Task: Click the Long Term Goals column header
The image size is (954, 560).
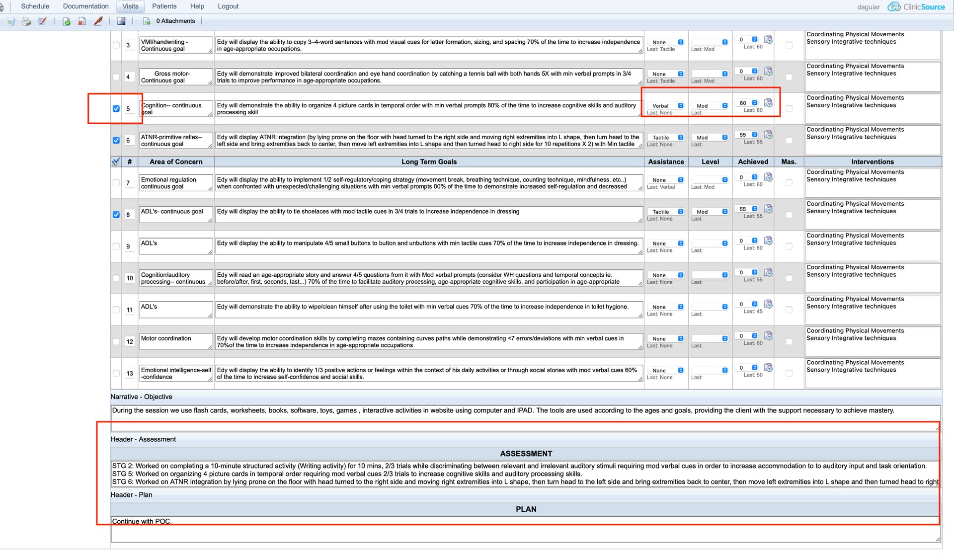Action: 429,161
